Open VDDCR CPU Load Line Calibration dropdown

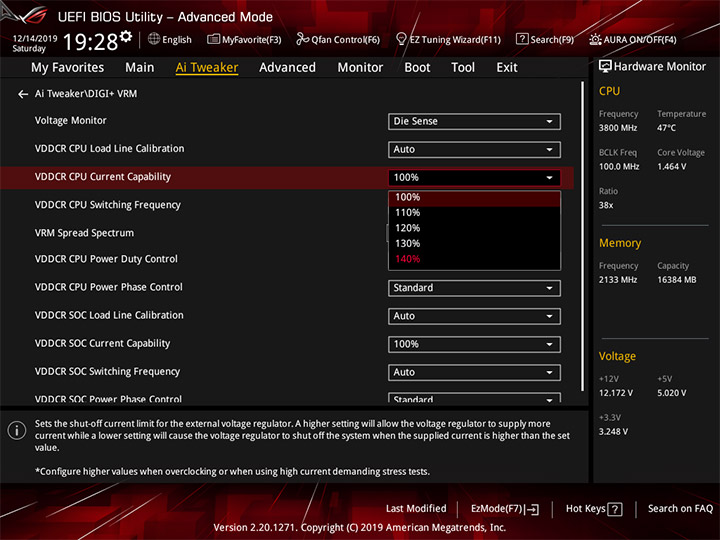[x=474, y=150]
